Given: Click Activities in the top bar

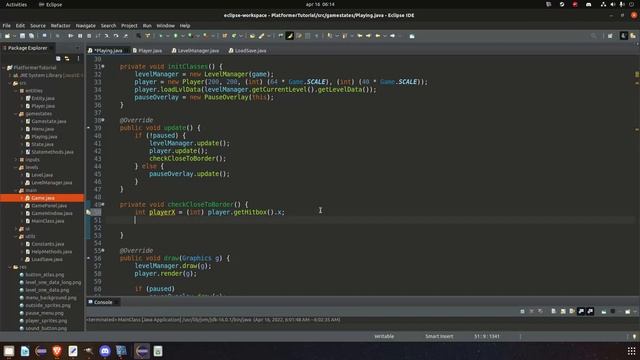Looking at the screenshot, I should [16, 4].
